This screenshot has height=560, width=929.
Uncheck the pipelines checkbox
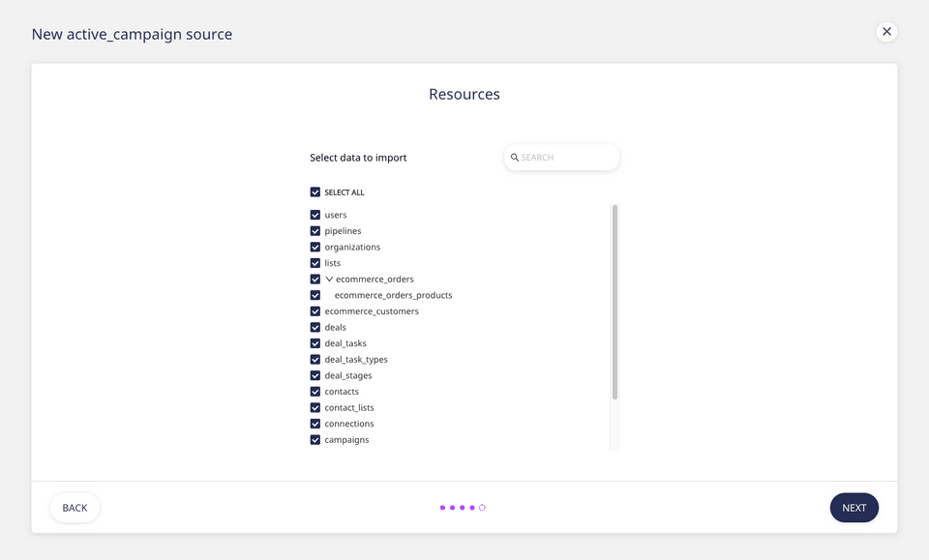pyautogui.click(x=315, y=230)
